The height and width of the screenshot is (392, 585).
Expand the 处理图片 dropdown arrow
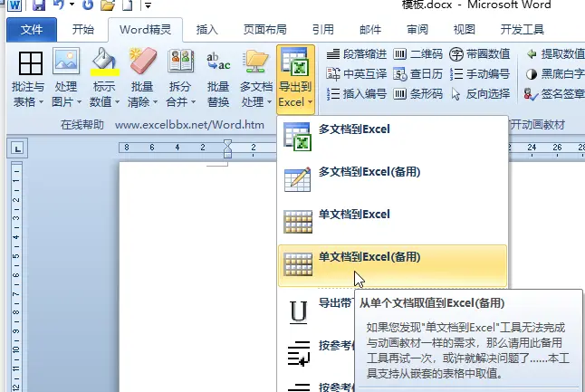tap(79, 101)
